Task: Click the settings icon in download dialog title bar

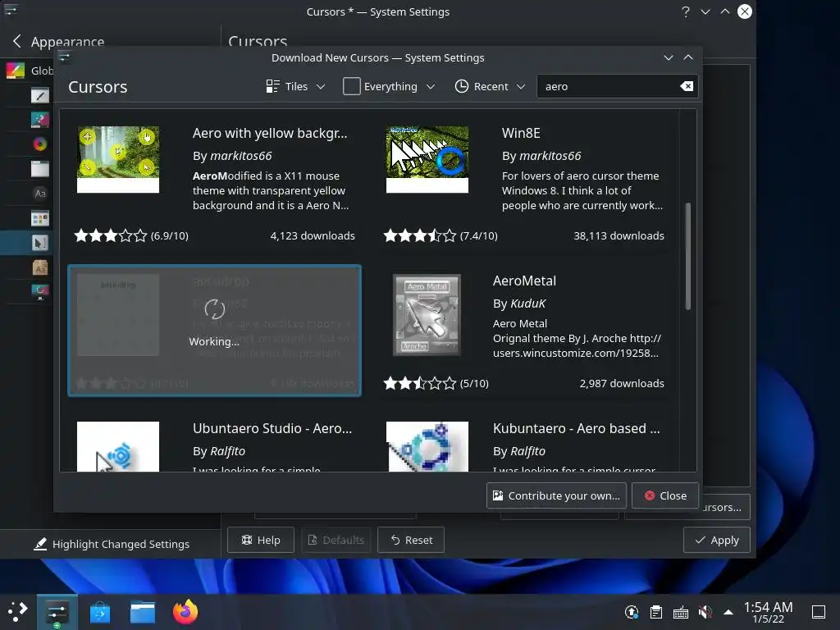Action: pos(65,57)
